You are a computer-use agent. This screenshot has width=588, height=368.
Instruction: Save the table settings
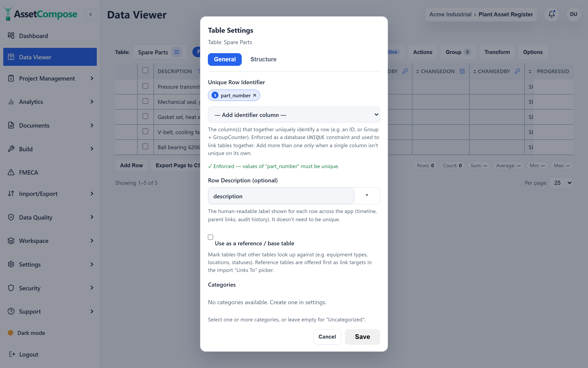point(362,337)
